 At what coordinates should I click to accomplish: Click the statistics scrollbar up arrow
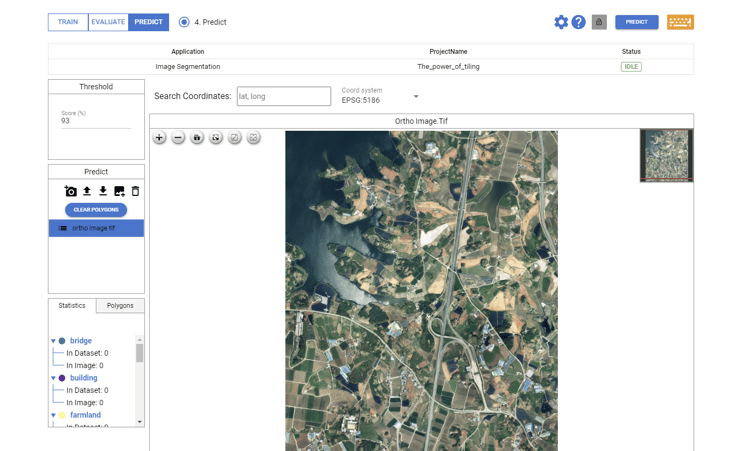click(x=140, y=340)
